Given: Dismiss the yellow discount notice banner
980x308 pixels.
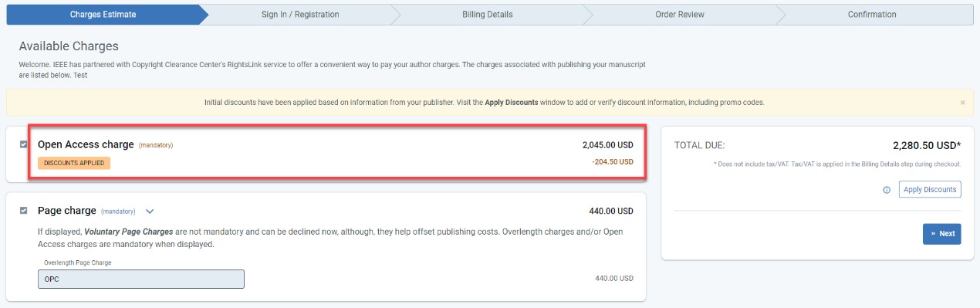Looking at the screenshot, I should pos(962,102).
